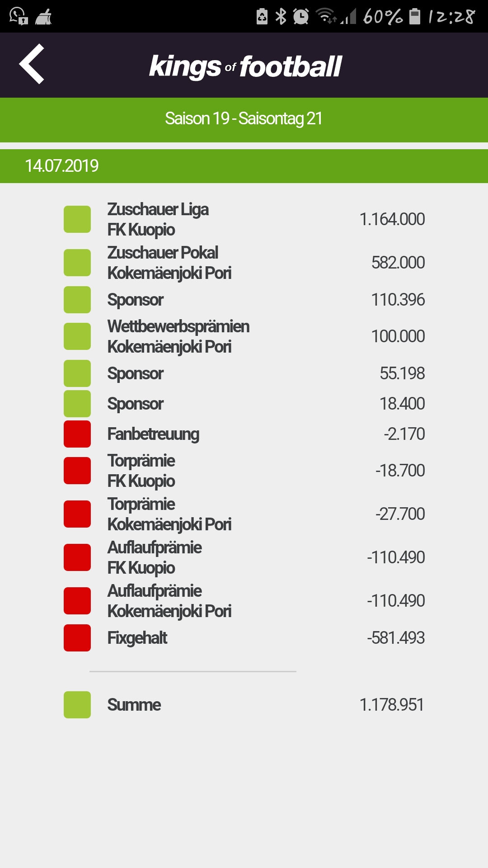Viewport: 488px width, 868px height.
Task: Tap the Wi-Fi signal icon
Action: point(326,16)
